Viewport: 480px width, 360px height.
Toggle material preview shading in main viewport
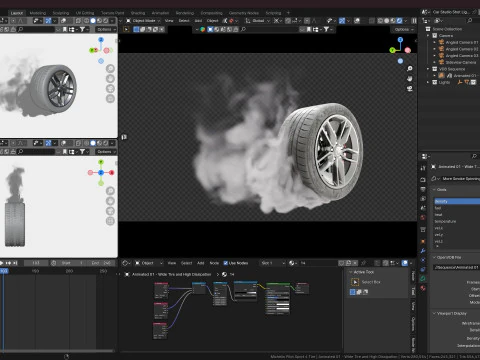point(393,21)
